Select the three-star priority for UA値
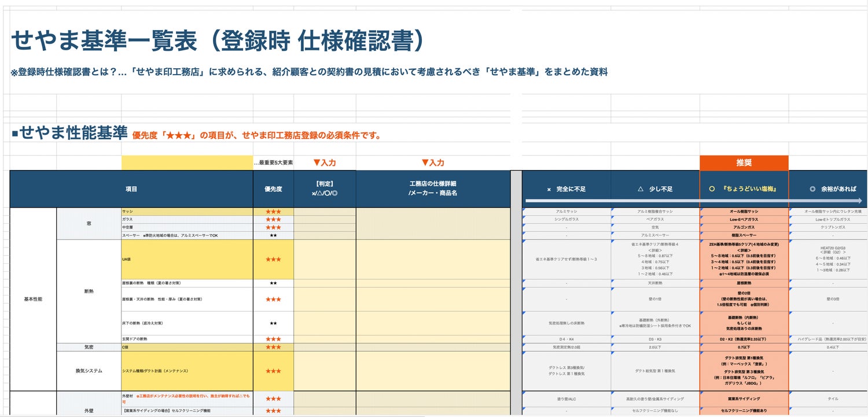868x417 pixels. [273, 259]
